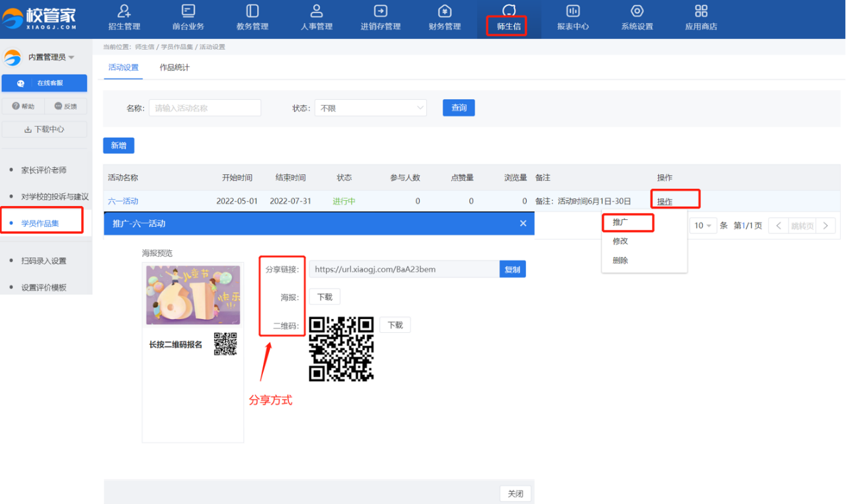This screenshot has height=504, width=846.
Task: Open the page size dropdown showing 10
Action: [x=703, y=226]
